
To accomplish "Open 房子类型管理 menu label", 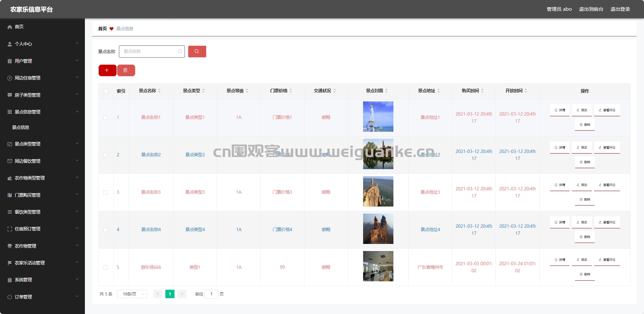I will pyautogui.click(x=28, y=95).
